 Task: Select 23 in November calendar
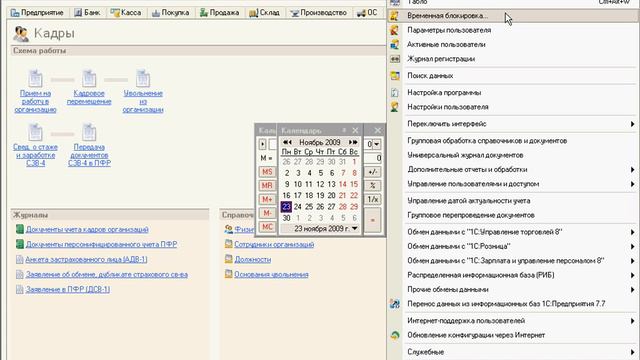point(287,207)
